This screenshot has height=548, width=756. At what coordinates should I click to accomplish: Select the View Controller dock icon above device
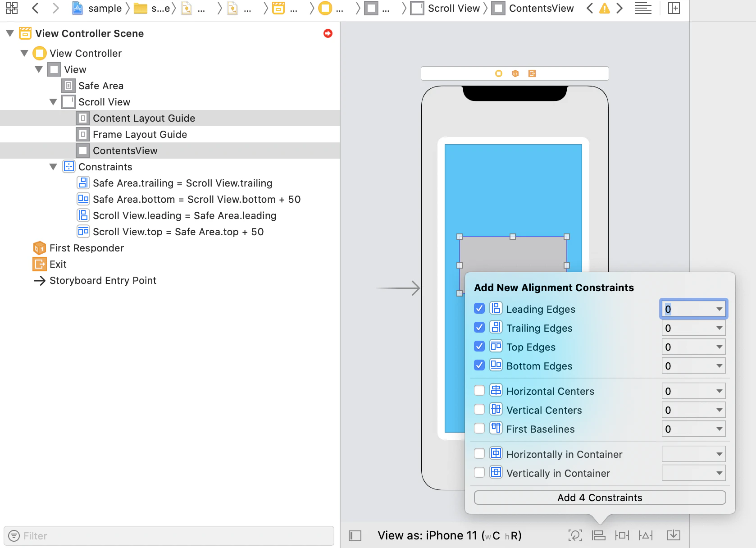pyautogui.click(x=499, y=73)
